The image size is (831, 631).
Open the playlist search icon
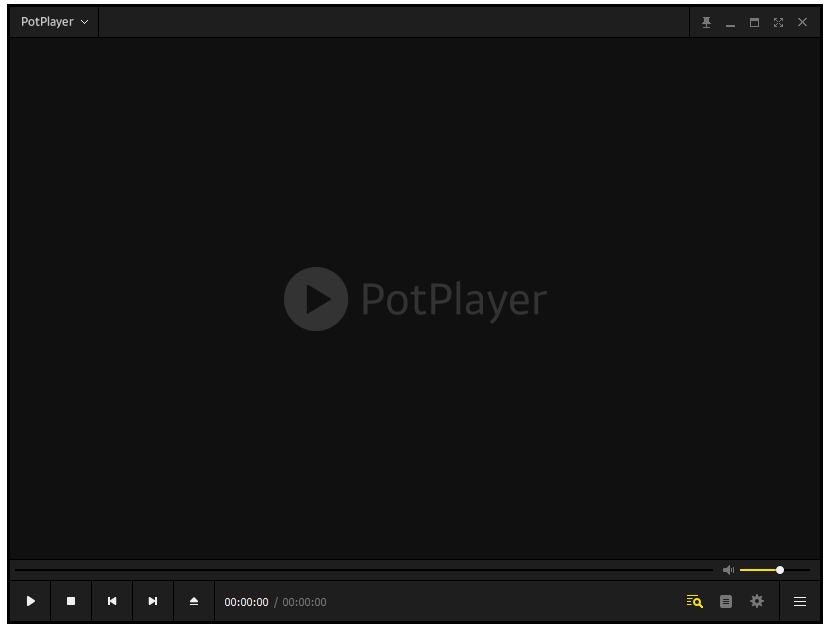click(x=694, y=601)
